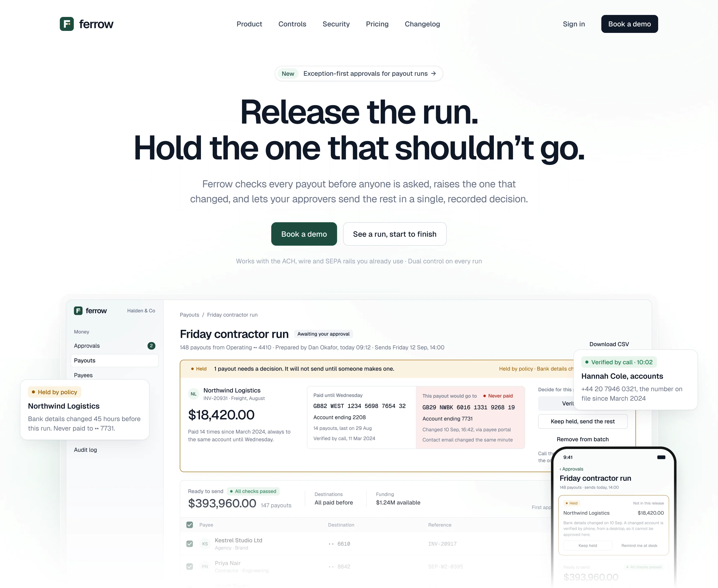Click IBAN GB82 WEST 1234 5698 7654 32
Viewport: 718px width, 588px height.
[x=359, y=406]
